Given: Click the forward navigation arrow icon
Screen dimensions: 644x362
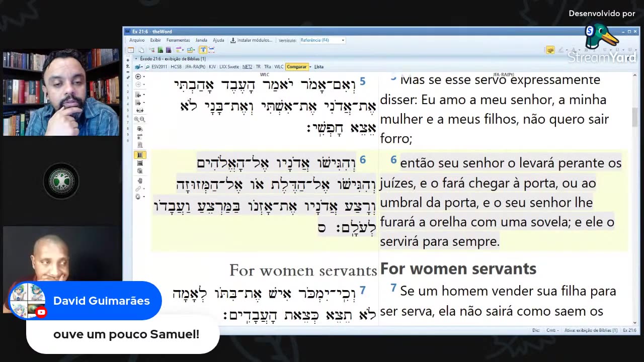Looking at the screenshot, I should [x=138, y=84].
